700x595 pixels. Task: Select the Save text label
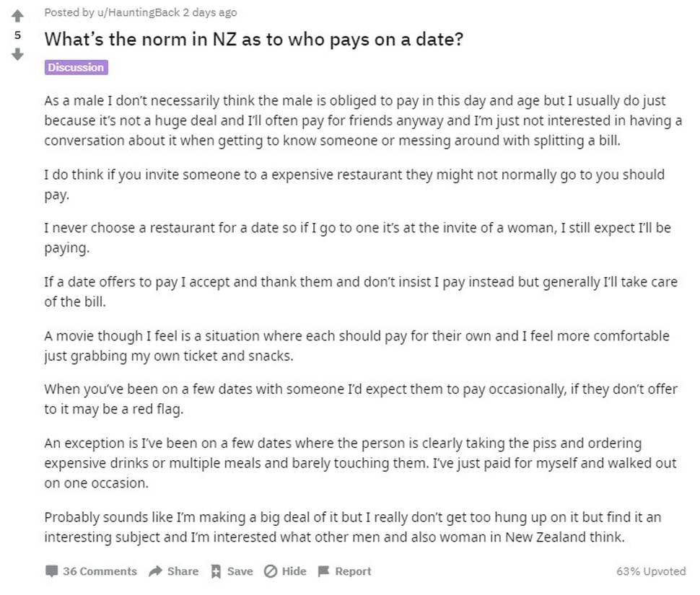pyautogui.click(x=240, y=571)
